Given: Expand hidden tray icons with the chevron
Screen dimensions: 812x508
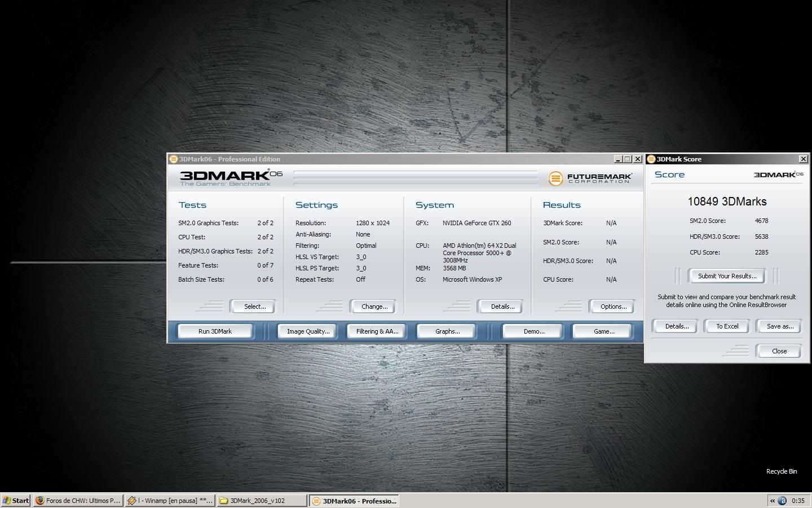Looking at the screenshot, I should pos(772,501).
